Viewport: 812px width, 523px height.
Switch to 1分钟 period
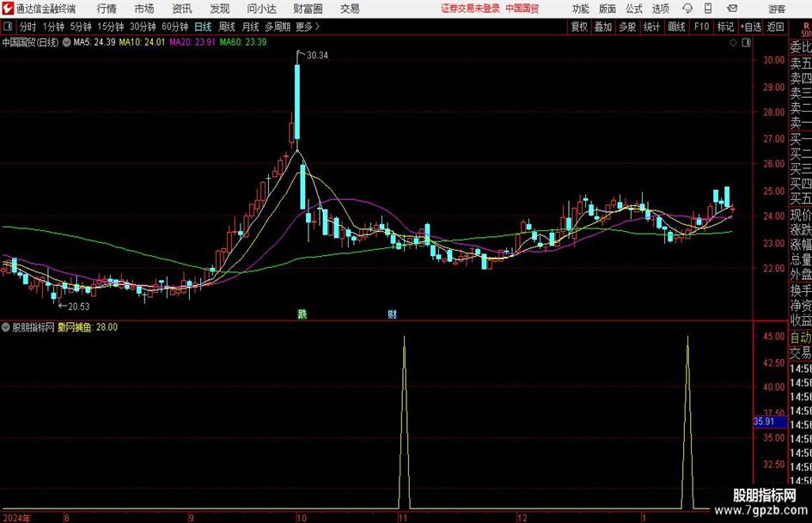53,27
